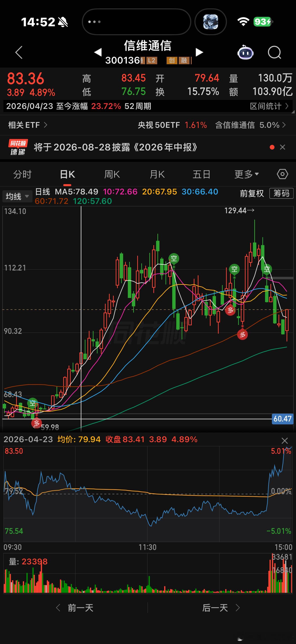Open the 筹码 chip distribution button
296x644 pixels.
tap(281, 193)
